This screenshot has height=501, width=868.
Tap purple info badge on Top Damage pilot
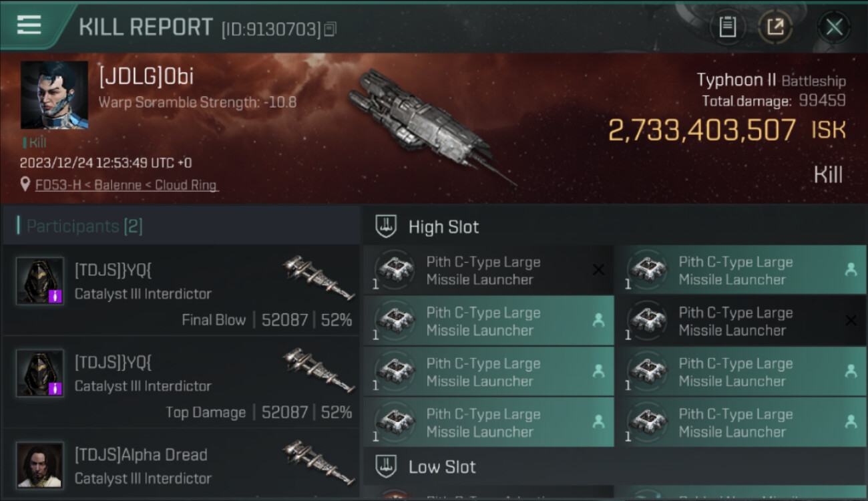click(x=55, y=388)
